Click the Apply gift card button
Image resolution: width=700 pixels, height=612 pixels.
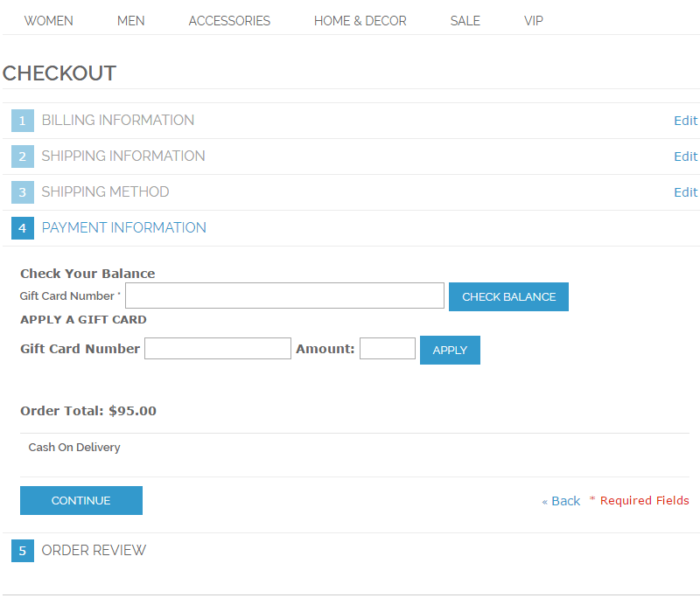tap(450, 350)
